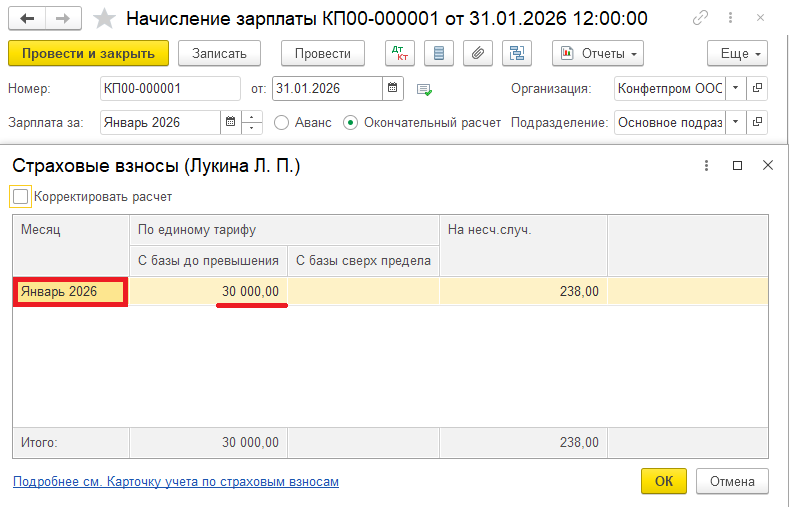The image size is (789, 507).
Task: Click empty С базы сверх предела cell in Январь row
Action: (x=363, y=291)
